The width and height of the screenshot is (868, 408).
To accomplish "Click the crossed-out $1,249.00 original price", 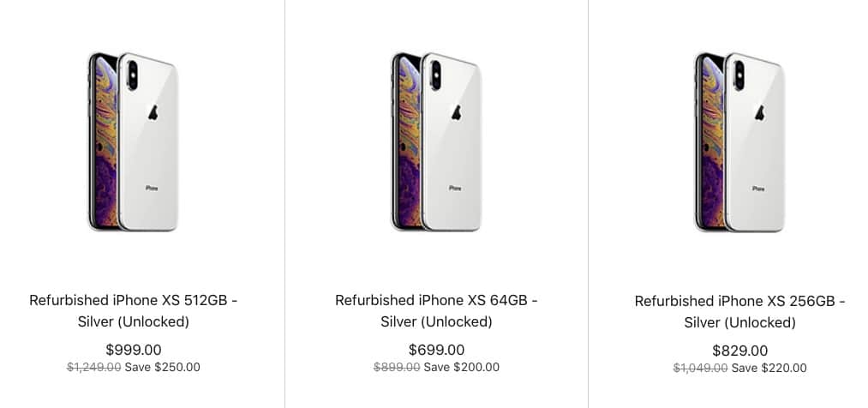I will (93, 367).
